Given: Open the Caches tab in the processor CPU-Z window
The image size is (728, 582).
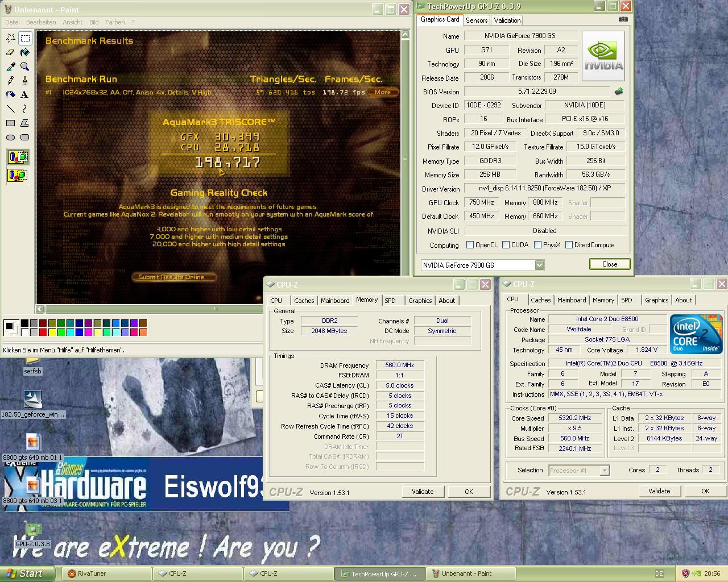Looking at the screenshot, I should pos(540,300).
